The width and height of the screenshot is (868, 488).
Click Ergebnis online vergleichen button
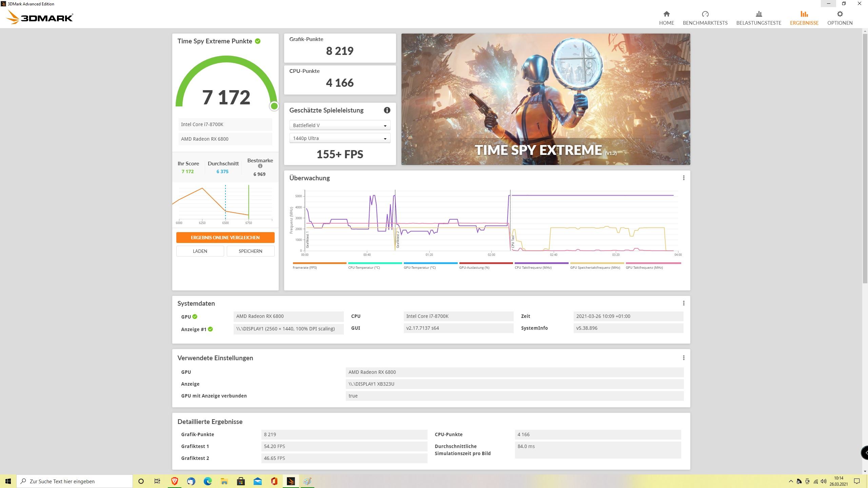tap(225, 238)
